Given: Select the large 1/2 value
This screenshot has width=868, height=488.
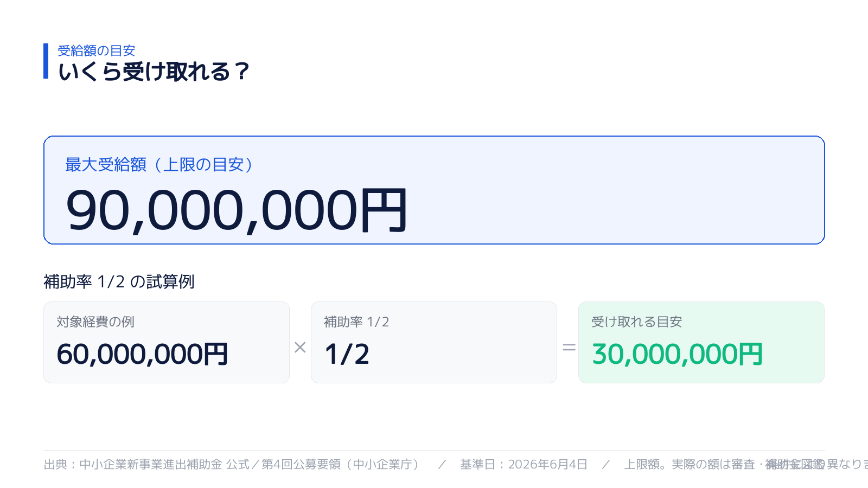Looking at the screenshot, I should point(347,354).
